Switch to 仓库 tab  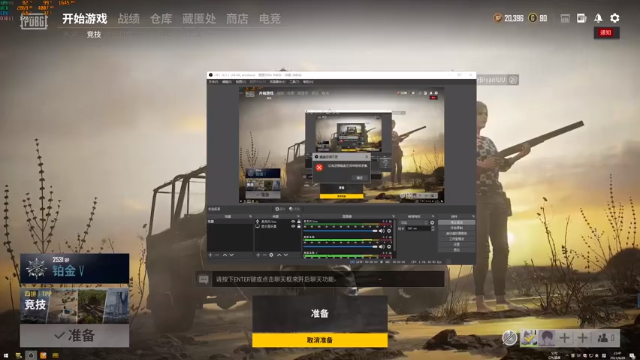pos(161,18)
